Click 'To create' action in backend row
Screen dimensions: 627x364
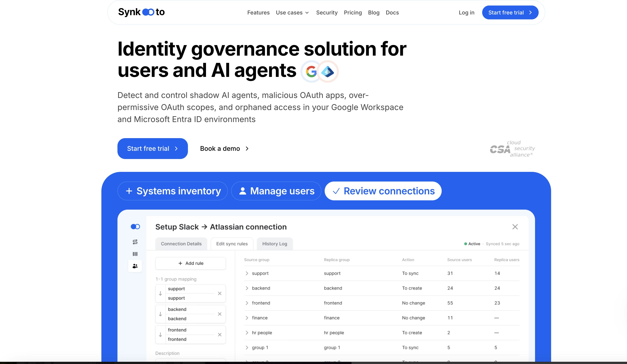[412, 288]
